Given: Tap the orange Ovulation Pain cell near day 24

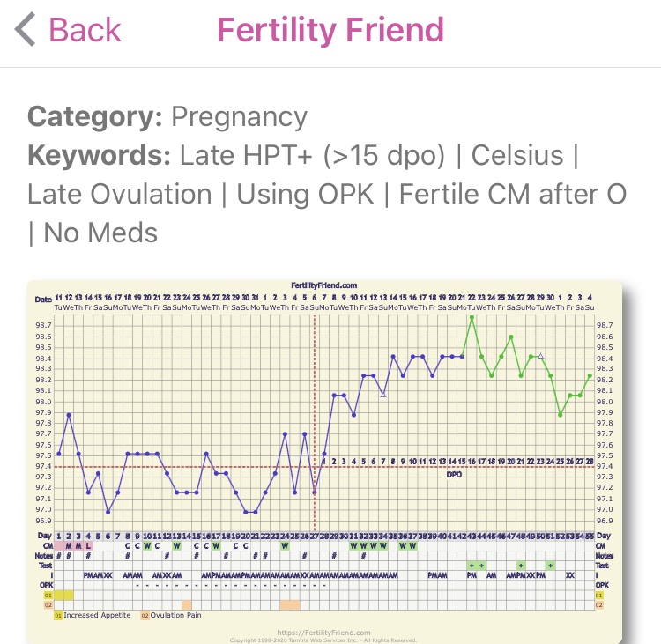Looking at the screenshot, I should pyautogui.click(x=289, y=604).
